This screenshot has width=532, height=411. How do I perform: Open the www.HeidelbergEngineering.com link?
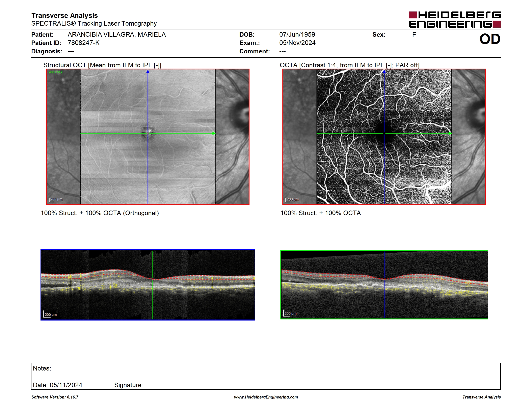pyautogui.click(x=266, y=397)
